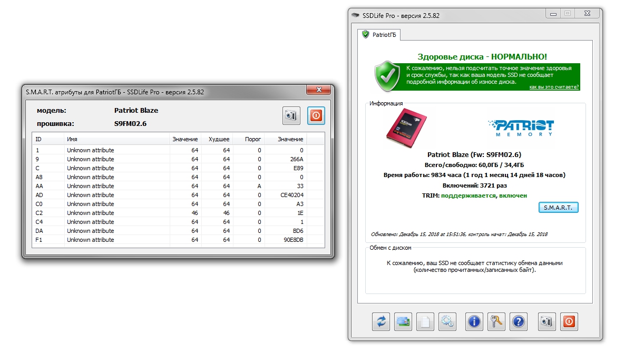The height and width of the screenshot is (362, 644).
Task: Take screenshot in SSDLife main window
Action: pyautogui.click(x=547, y=321)
